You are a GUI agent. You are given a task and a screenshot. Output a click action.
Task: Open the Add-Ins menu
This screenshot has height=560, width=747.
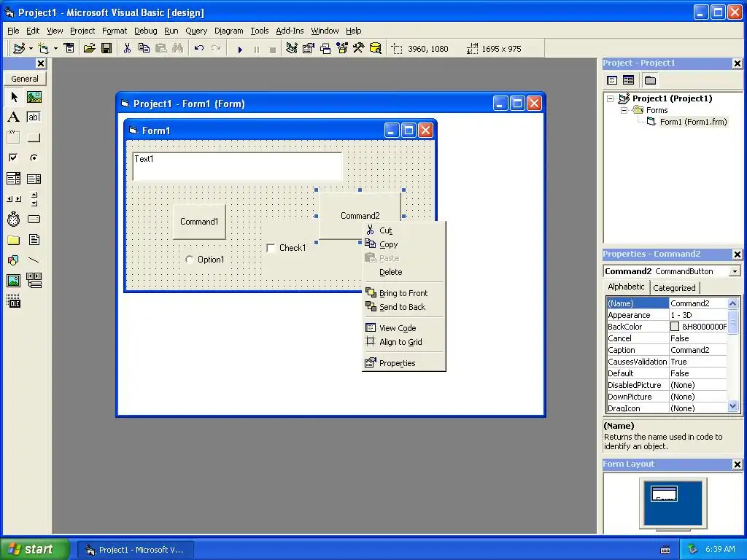[x=290, y=31]
